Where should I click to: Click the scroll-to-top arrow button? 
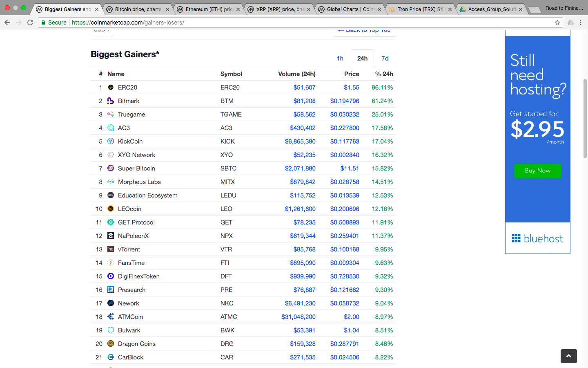[569, 356]
